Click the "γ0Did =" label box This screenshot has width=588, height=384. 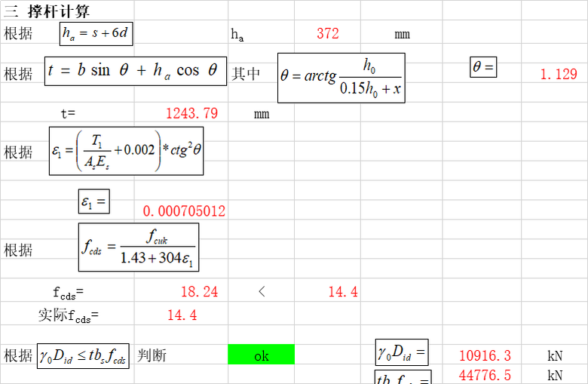point(402,352)
